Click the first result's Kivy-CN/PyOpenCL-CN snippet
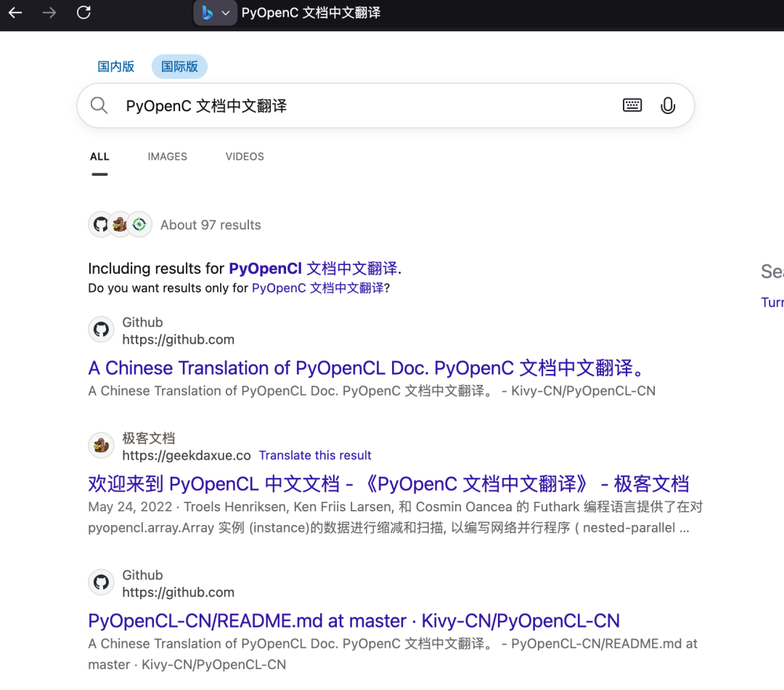Viewport: 784px width, 690px height. pos(372,391)
